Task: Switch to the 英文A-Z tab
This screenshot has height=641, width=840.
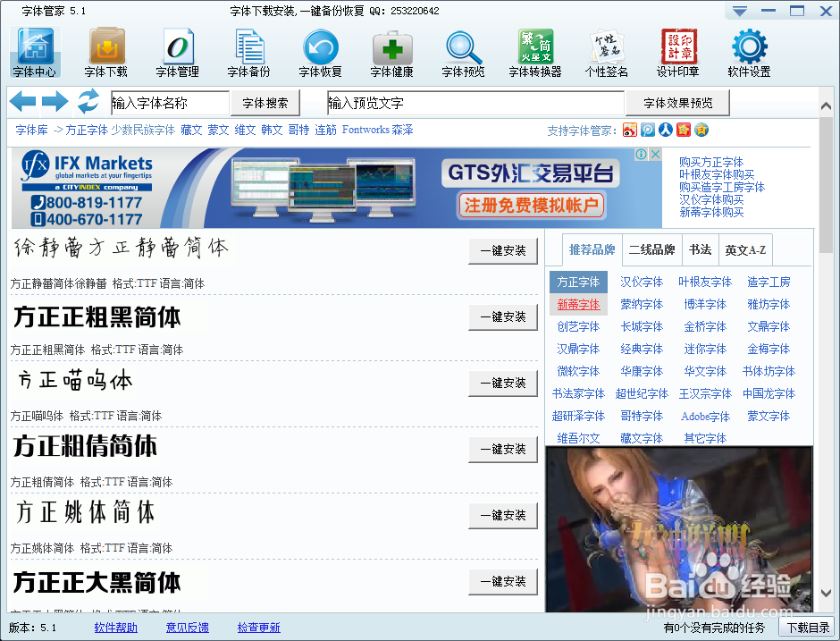Action: pyautogui.click(x=745, y=249)
